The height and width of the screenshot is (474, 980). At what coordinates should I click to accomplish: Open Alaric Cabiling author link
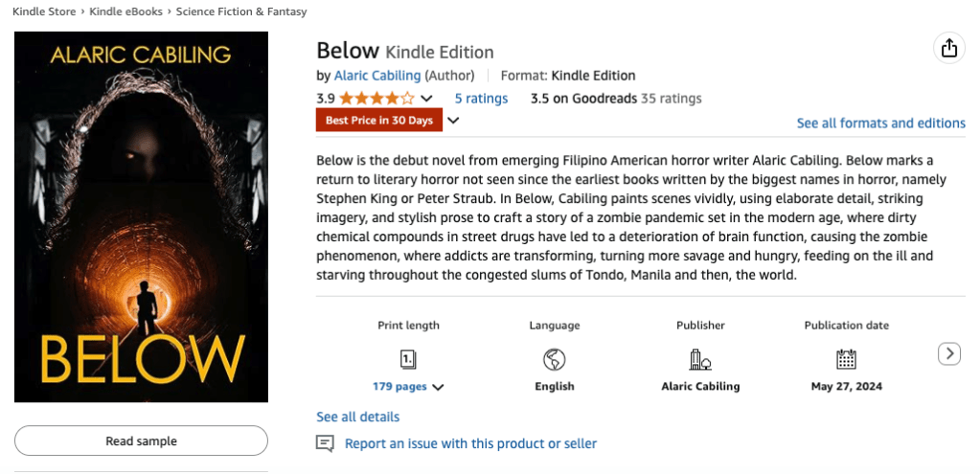[377, 76]
